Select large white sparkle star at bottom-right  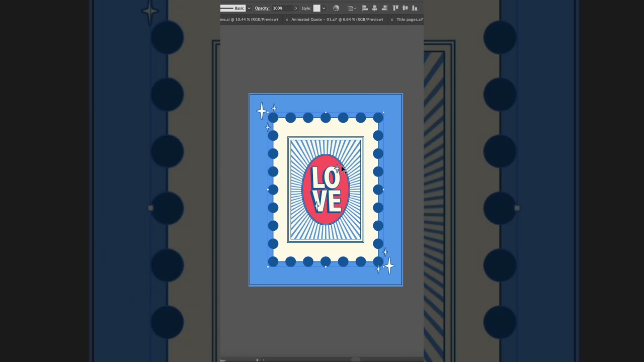tap(389, 265)
